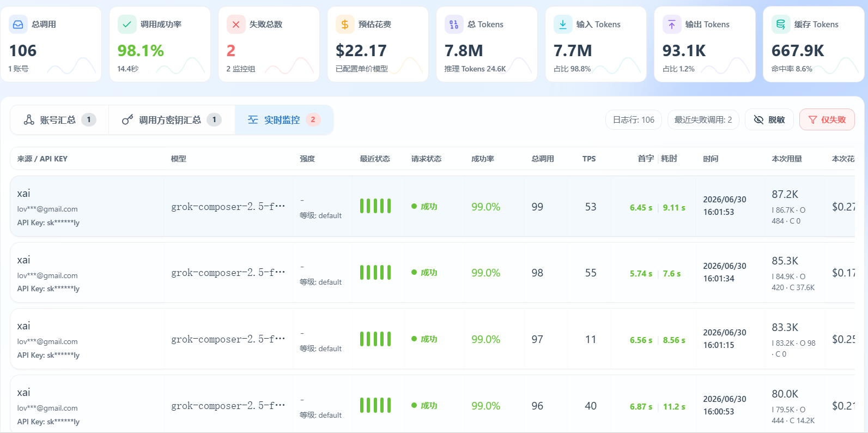The height and width of the screenshot is (433, 868).
Task: Click the 成功 status in the 16:00:53 row
Action: (x=424, y=406)
